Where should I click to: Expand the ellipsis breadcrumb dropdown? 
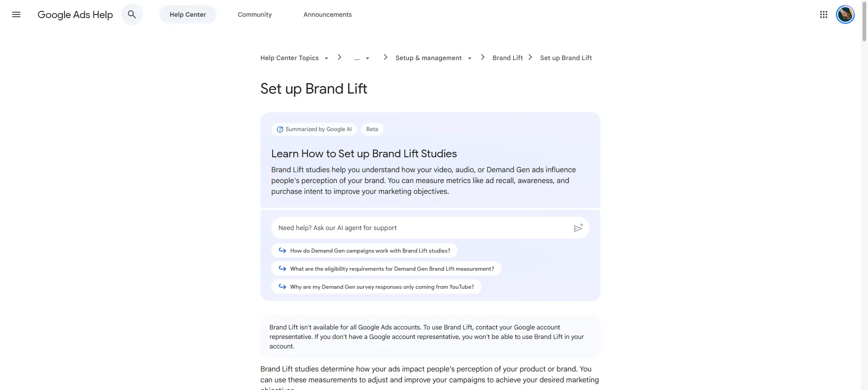tap(362, 58)
